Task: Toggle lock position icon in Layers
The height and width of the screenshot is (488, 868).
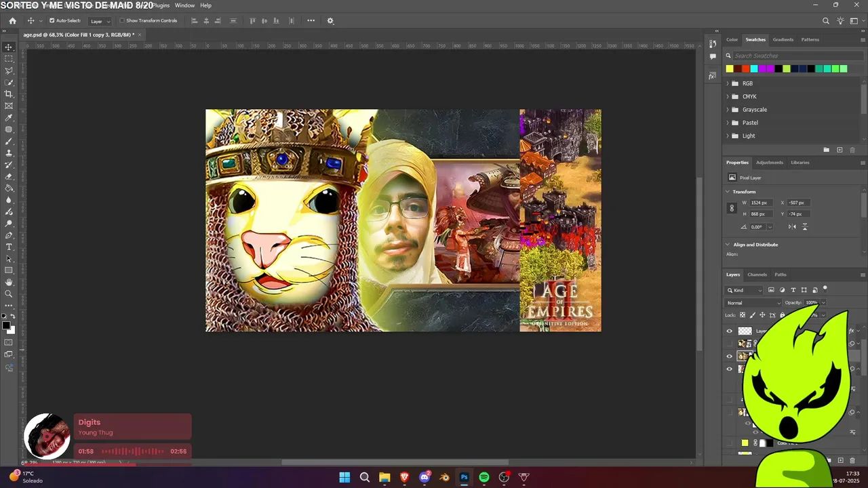Action: click(x=762, y=315)
